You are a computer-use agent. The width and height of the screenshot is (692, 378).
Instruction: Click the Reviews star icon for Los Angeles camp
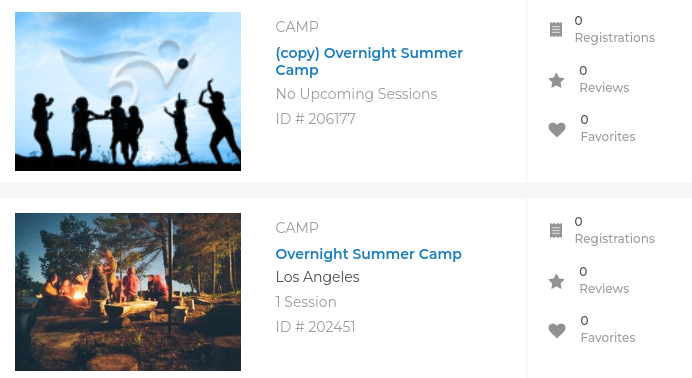click(x=556, y=281)
